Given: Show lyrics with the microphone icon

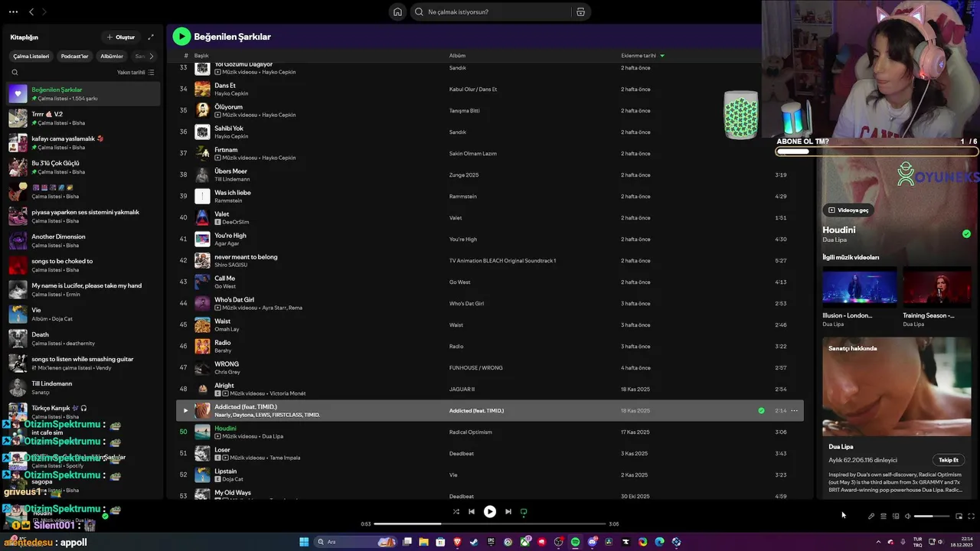Looking at the screenshot, I should tap(871, 516).
